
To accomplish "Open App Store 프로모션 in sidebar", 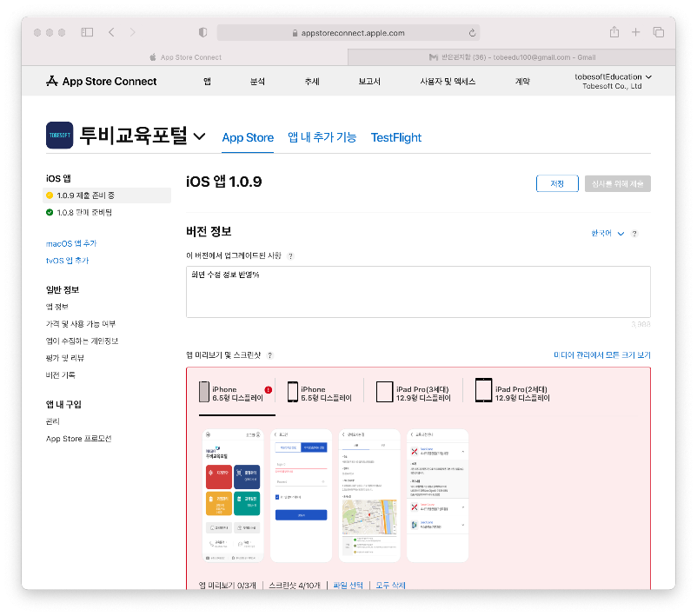I will click(x=79, y=439).
